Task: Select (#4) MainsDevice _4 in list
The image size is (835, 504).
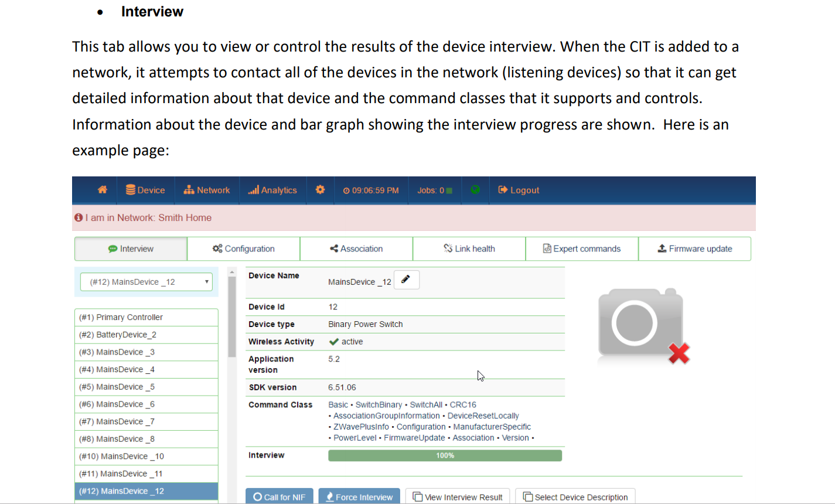Action: [146, 369]
